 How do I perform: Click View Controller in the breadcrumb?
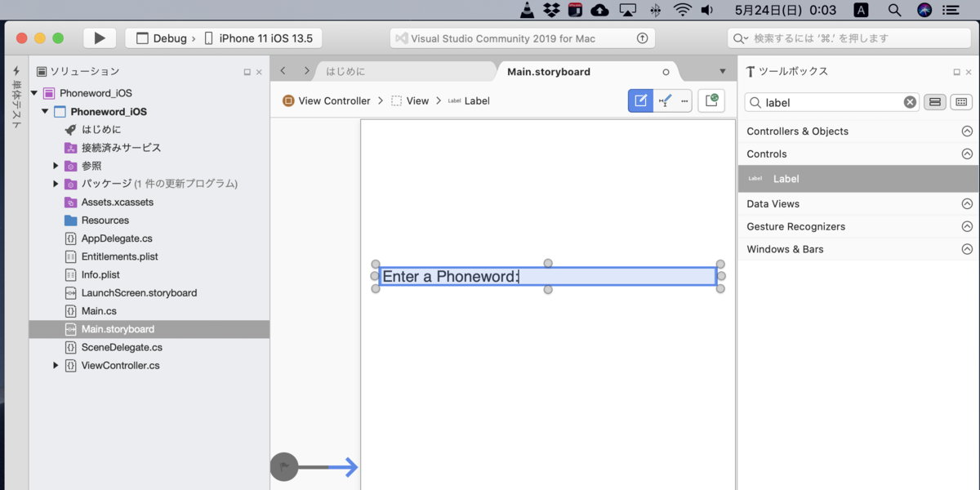click(327, 100)
